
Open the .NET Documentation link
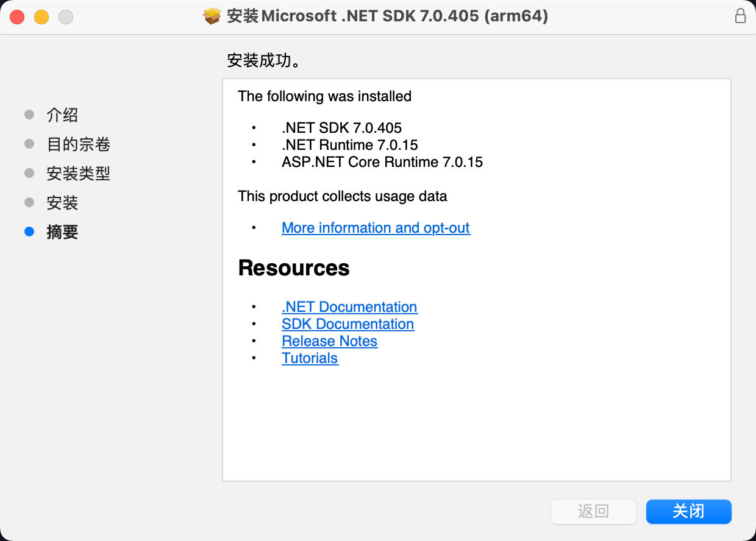pyautogui.click(x=349, y=307)
